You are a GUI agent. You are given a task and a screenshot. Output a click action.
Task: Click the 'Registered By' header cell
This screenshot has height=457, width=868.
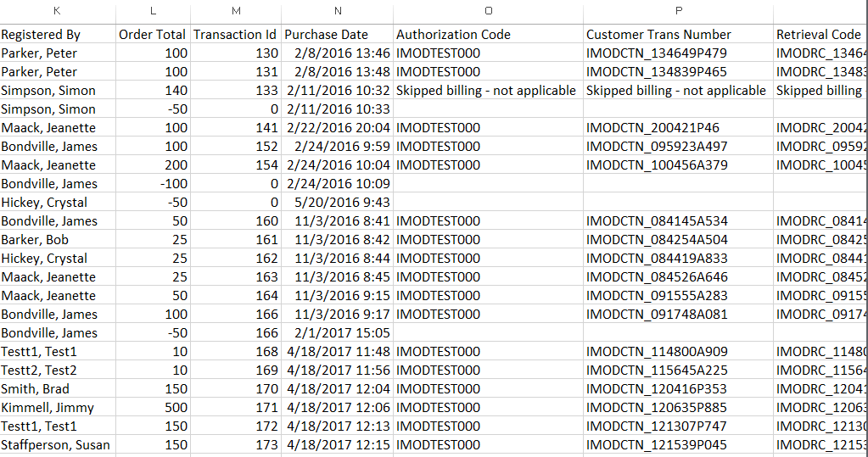(x=41, y=35)
